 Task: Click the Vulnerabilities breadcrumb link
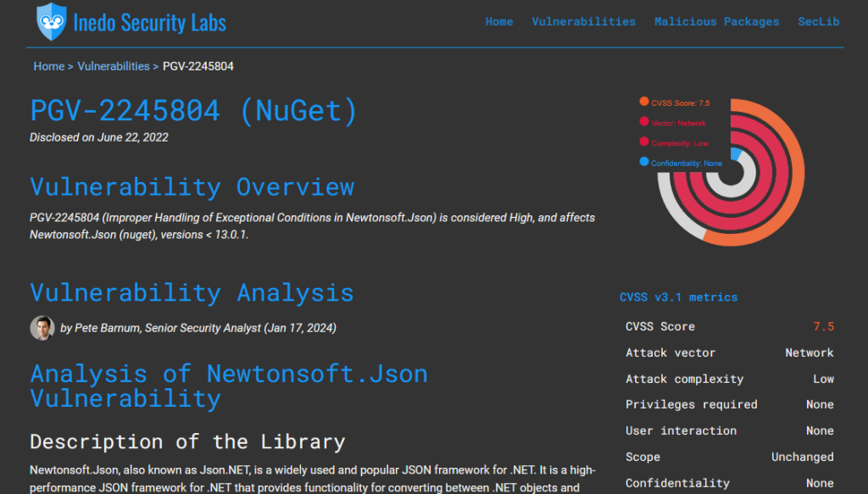coord(113,66)
